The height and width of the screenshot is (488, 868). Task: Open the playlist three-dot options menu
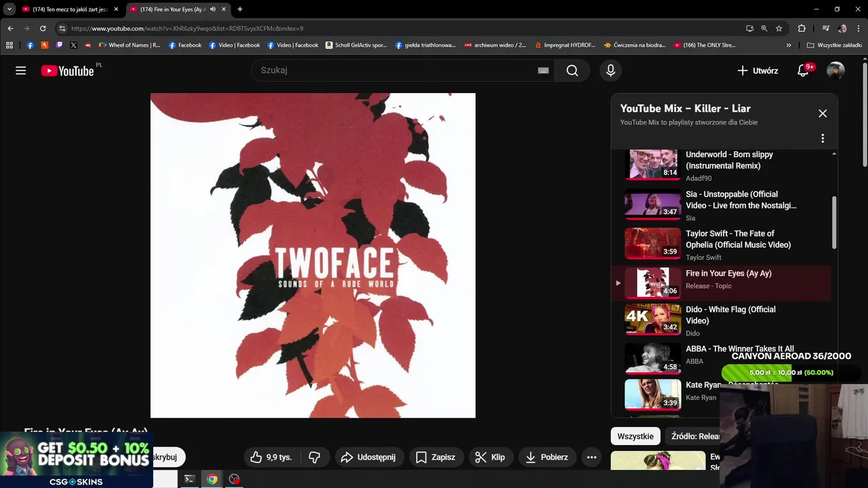pos(823,138)
